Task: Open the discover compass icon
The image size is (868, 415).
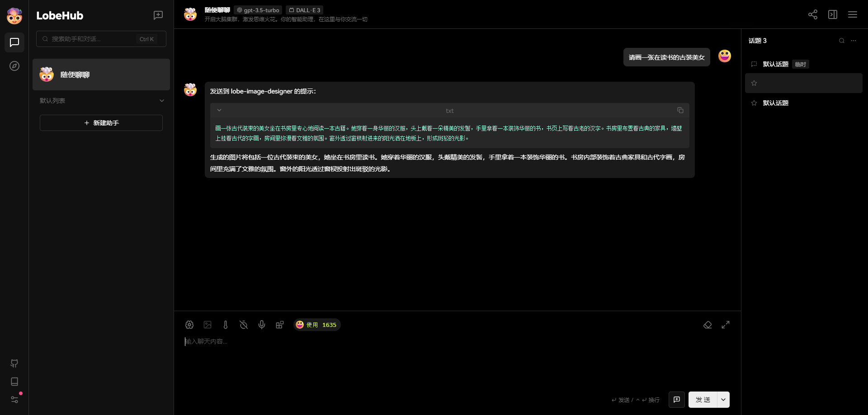Action: tap(14, 66)
